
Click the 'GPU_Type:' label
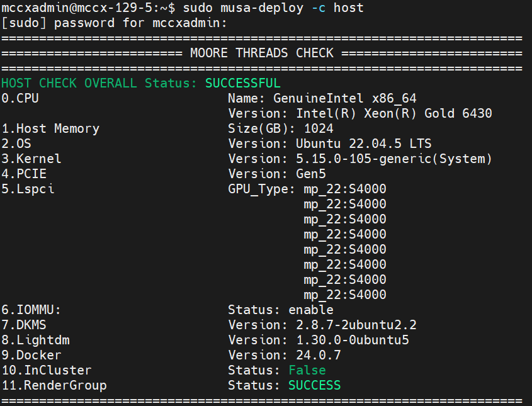[x=261, y=189]
